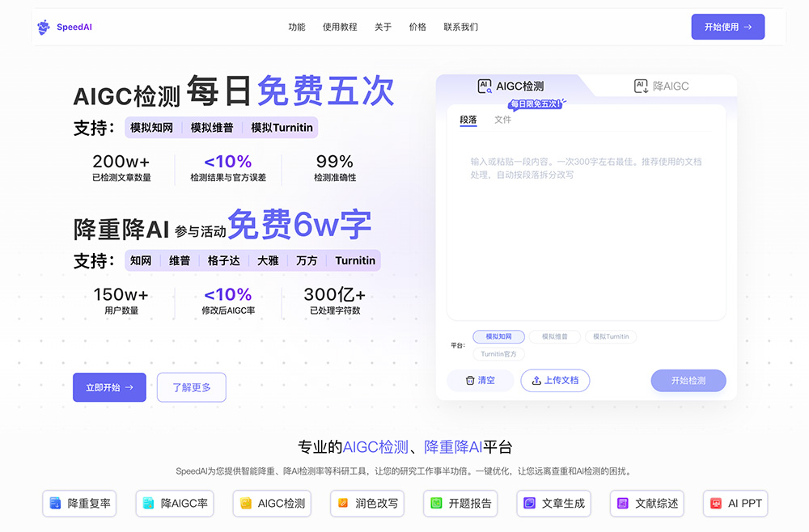The height and width of the screenshot is (532, 809).
Task: Click the 300亿+ statistic
Action: pos(335,301)
